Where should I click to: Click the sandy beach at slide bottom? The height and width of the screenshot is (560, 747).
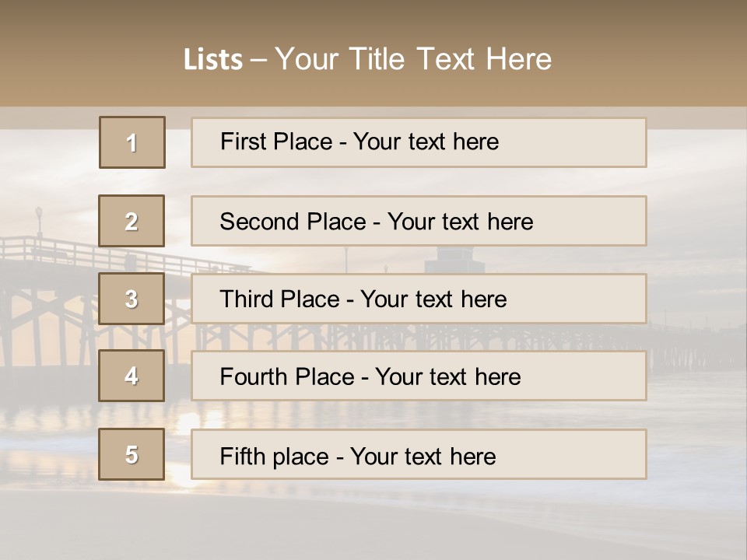(x=373, y=529)
